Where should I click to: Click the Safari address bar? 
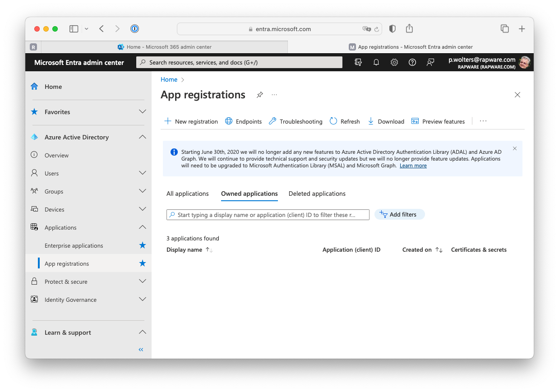(280, 29)
